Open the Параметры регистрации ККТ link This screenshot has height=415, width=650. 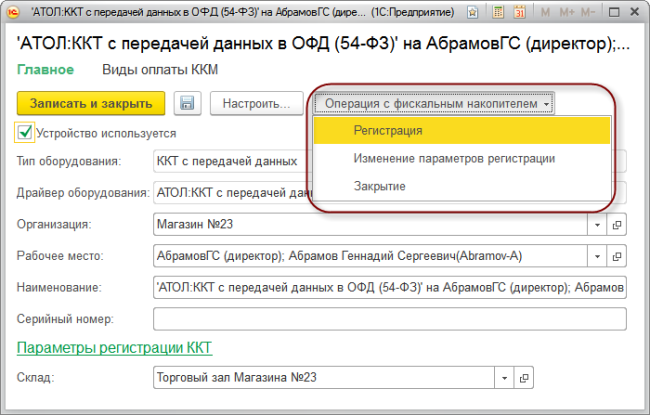(x=114, y=347)
